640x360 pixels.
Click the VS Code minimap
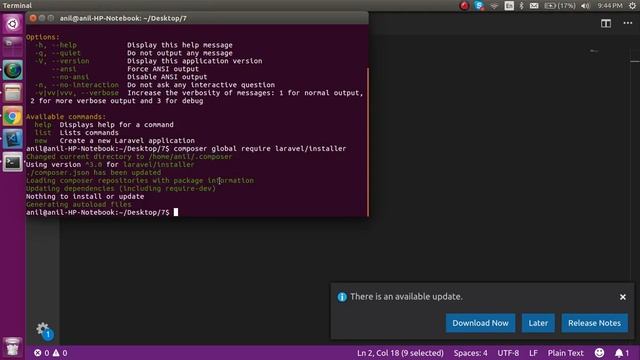pyautogui.click(x=594, y=51)
